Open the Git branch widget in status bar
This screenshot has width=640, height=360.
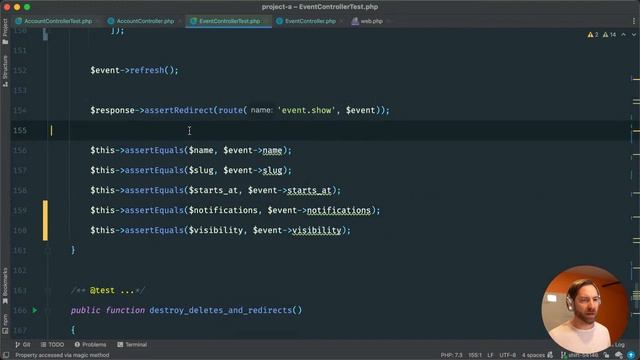coord(580,355)
